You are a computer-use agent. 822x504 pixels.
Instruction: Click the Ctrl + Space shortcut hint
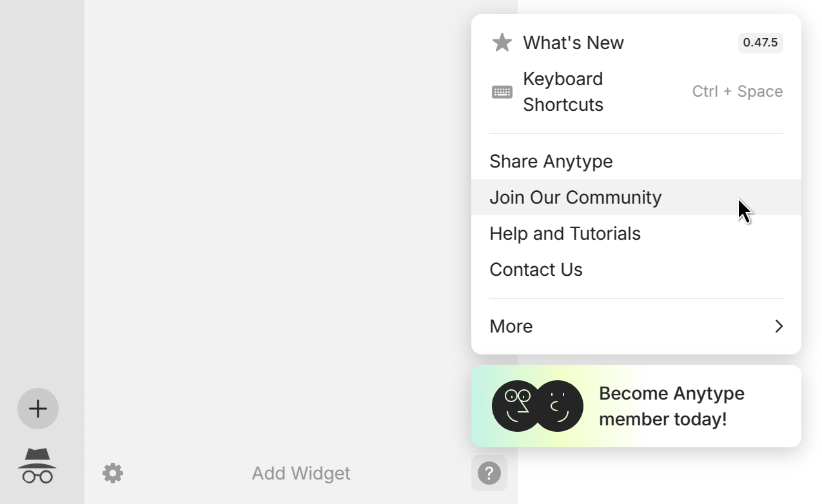click(x=737, y=92)
